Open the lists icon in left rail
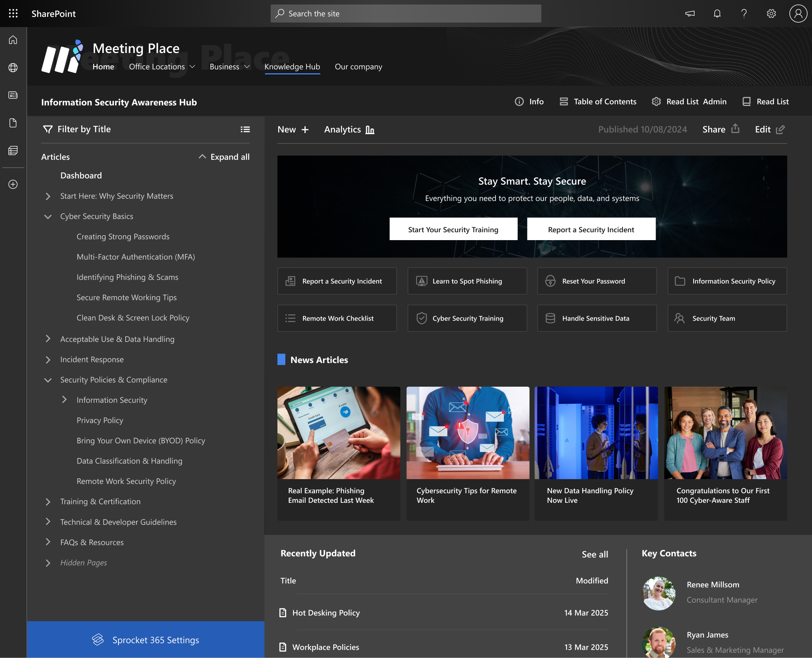Image resolution: width=812 pixels, height=658 pixels. pyautogui.click(x=13, y=150)
